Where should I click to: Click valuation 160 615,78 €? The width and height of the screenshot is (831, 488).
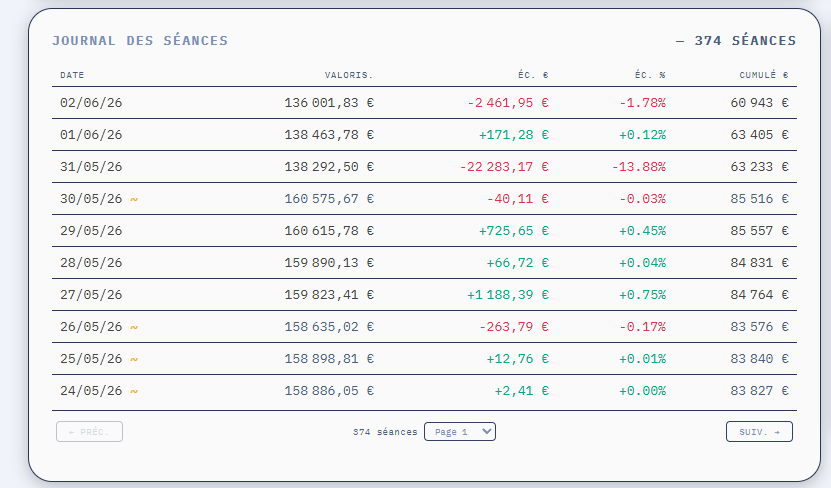pos(329,231)
